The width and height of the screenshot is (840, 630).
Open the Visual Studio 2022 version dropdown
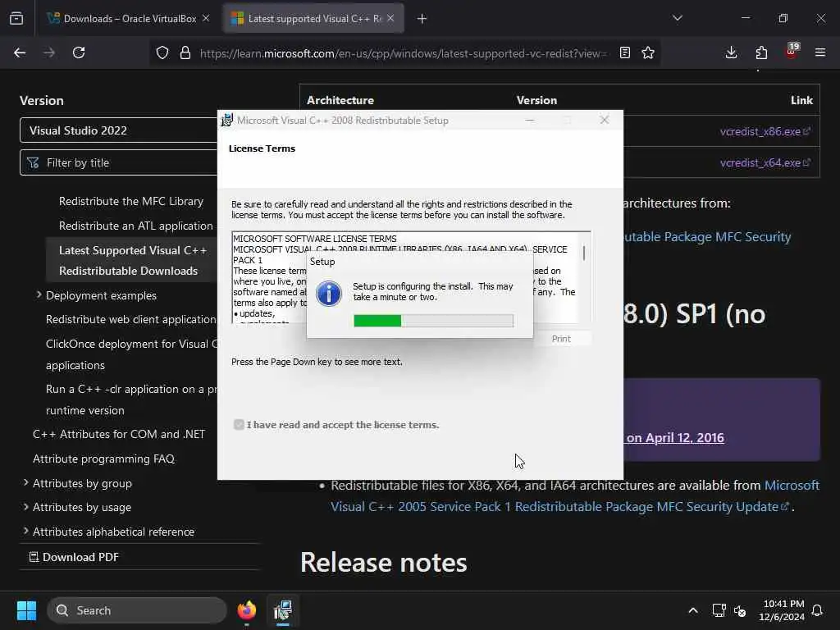click(x=119, y=130)
